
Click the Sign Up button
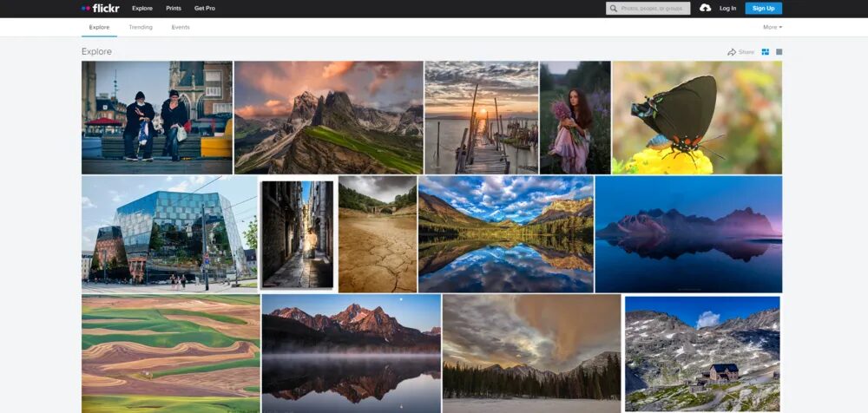pos(763,9)
